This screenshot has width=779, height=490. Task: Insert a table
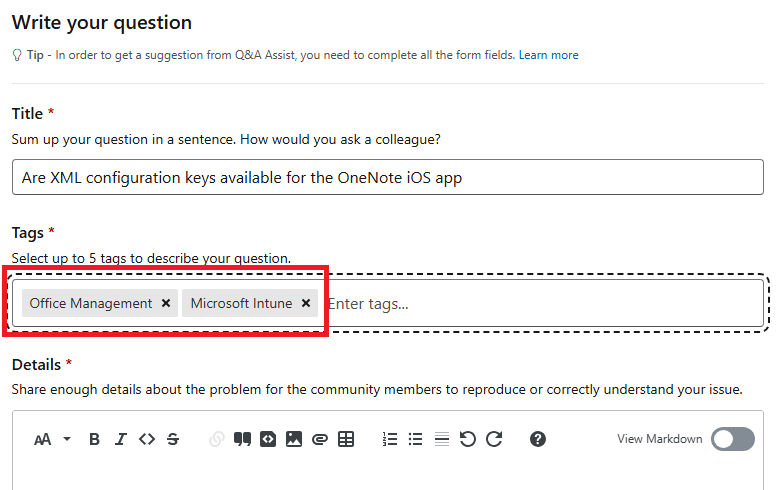(x=346, y=439)
